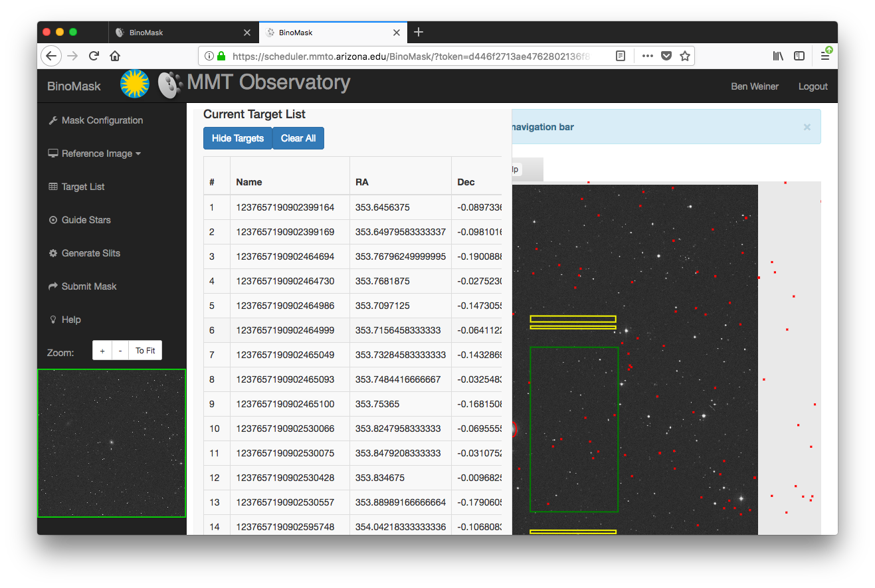Click the Submit Mask arrow icon
This screenshot has height=588, width=875.
coord(53,286)
